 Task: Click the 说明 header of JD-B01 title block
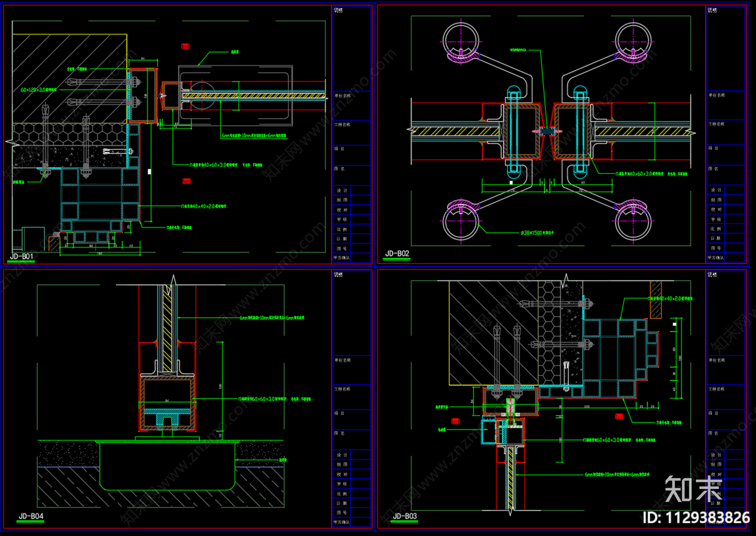[338, 10]
